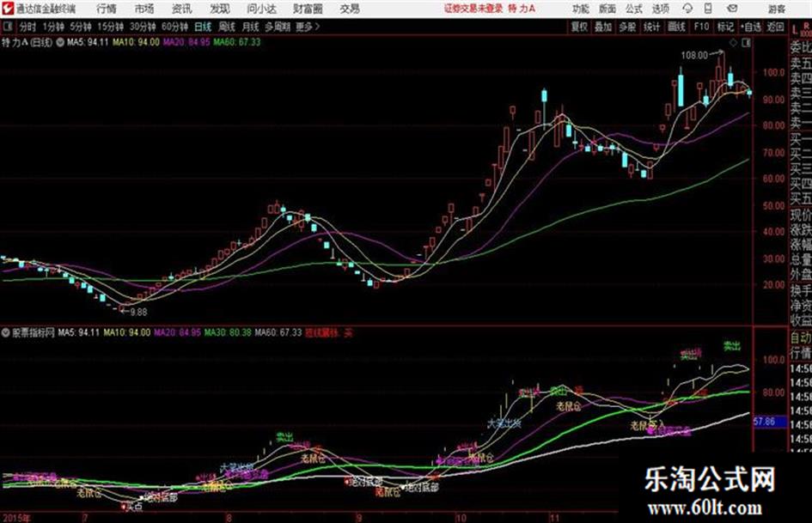Image resolution: width=812 pixels, height=523 pixels.
Task: Switch to the 60分钟 period tab
Action: 174,27
